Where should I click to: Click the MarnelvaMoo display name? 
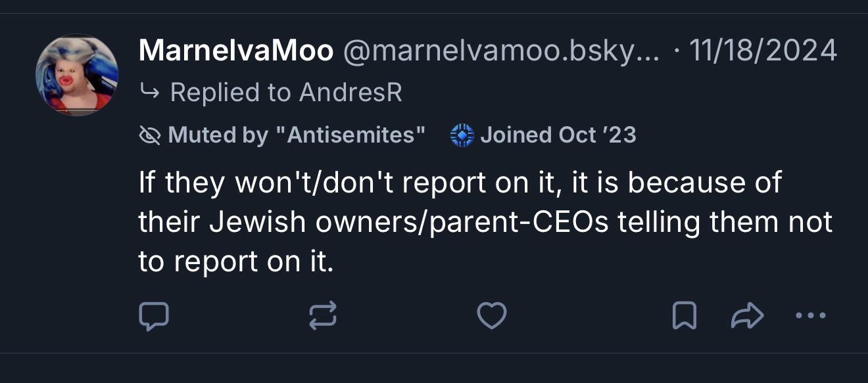(236, 51)
